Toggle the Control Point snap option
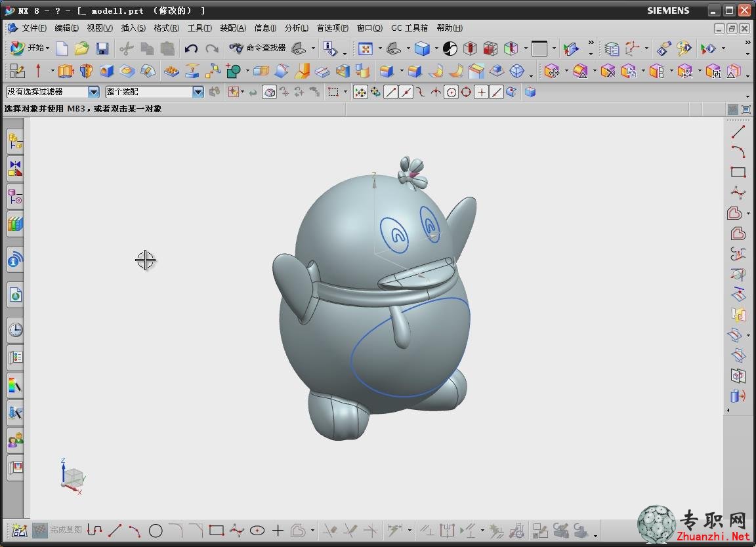 421,92
